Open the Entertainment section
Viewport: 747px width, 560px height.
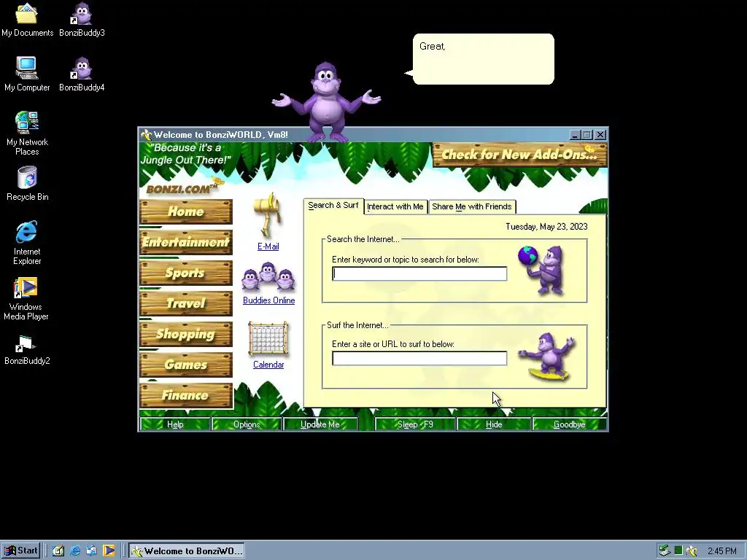click(x=186, y=242)
